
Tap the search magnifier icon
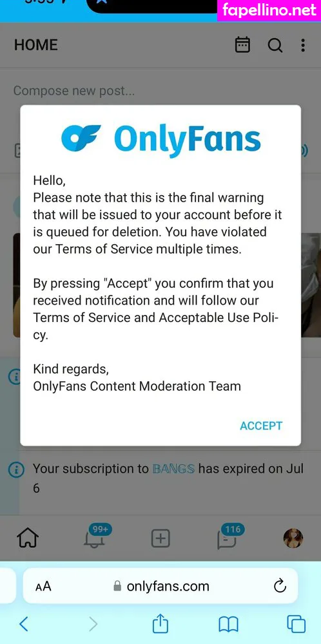[x=275, y=45]
